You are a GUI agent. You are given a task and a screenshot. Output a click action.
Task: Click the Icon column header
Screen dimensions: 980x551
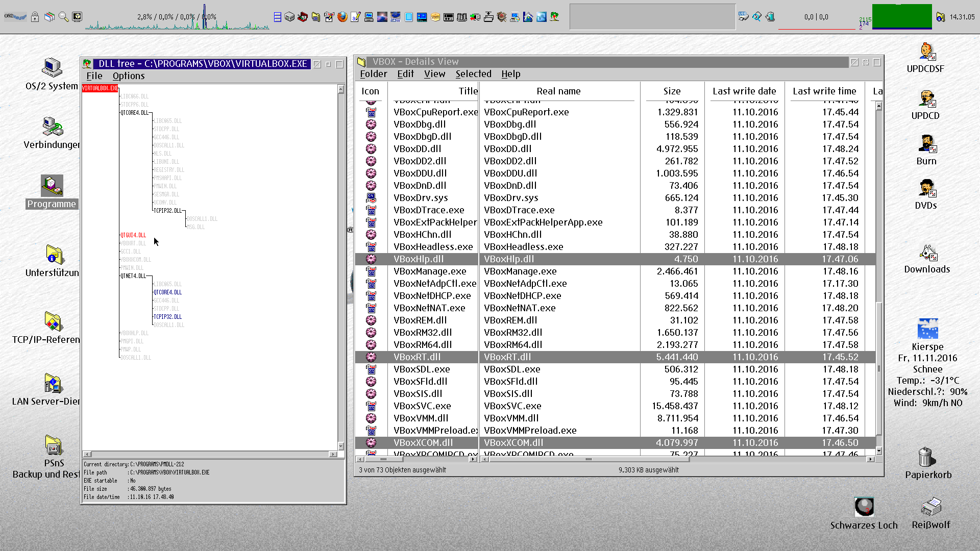(370, 91)
